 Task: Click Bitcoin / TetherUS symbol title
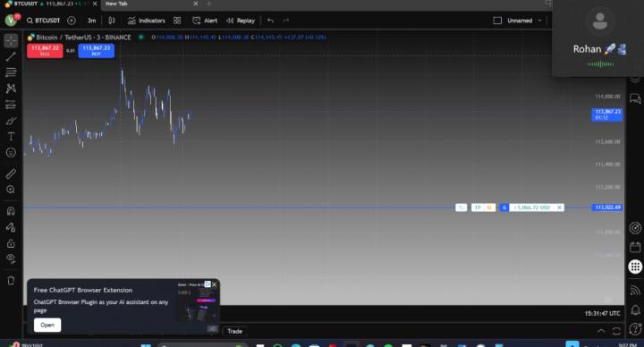tap(83, 38)
